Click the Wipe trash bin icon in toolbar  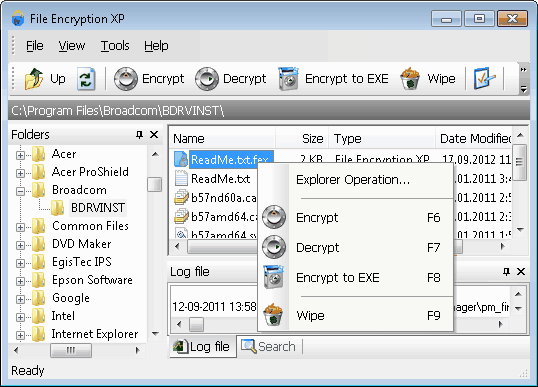coord(410,79)
